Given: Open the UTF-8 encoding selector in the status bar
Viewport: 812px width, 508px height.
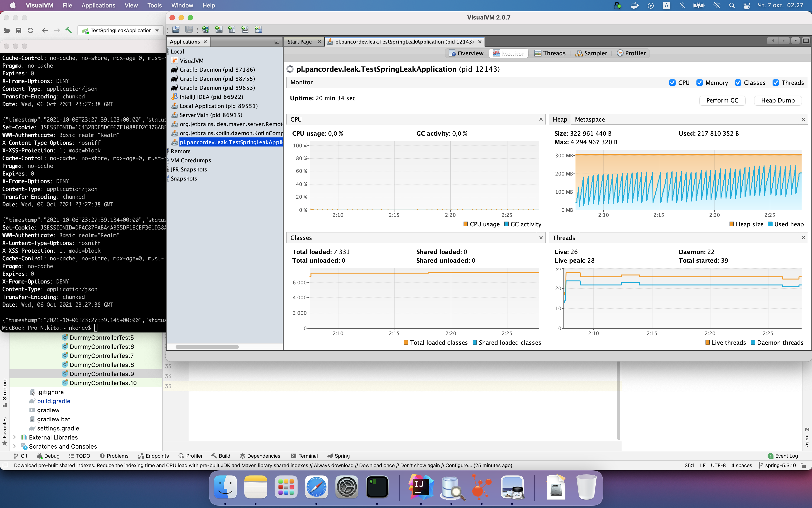Looking at the screenshot, I should [x=718, y=465].
